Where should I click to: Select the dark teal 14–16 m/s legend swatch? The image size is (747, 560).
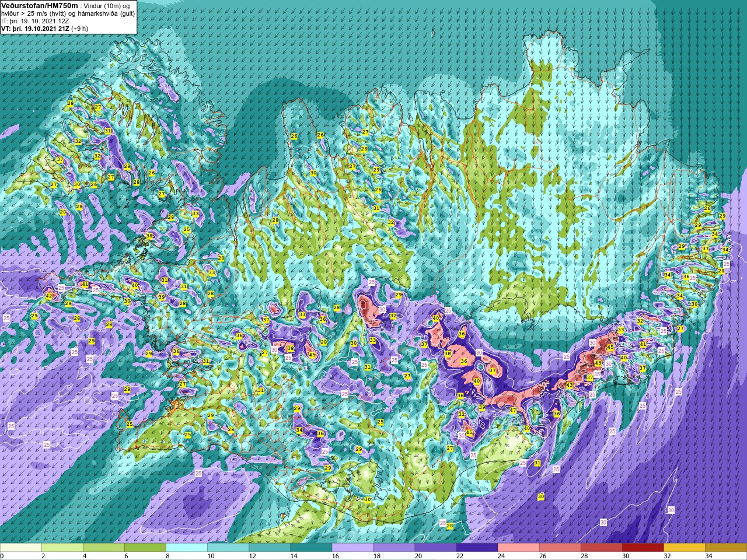pyautogui.click(x=311, y=548)
